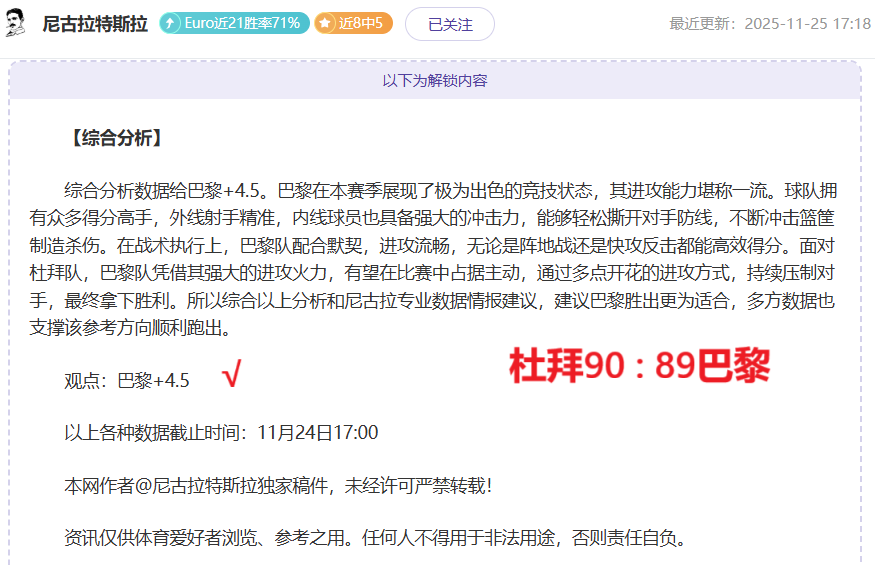The width and height of the screenshot is (875, 565).
Task: Click the 以下为解锁内容 banner
Action: click(x=435, y=80)
